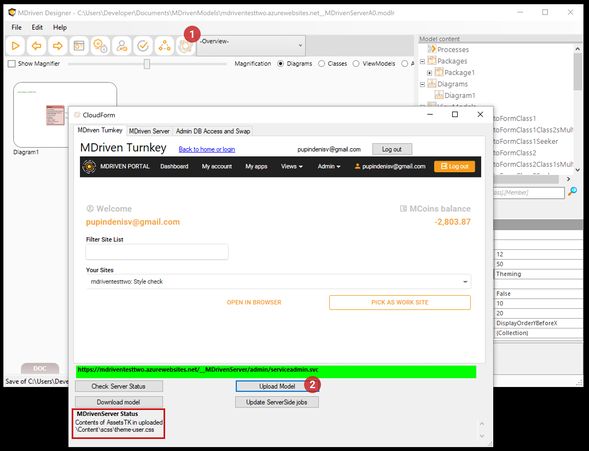Click the three-node graph toolbar icon
The image size is (589, 451).
click(x=164, y=46)
